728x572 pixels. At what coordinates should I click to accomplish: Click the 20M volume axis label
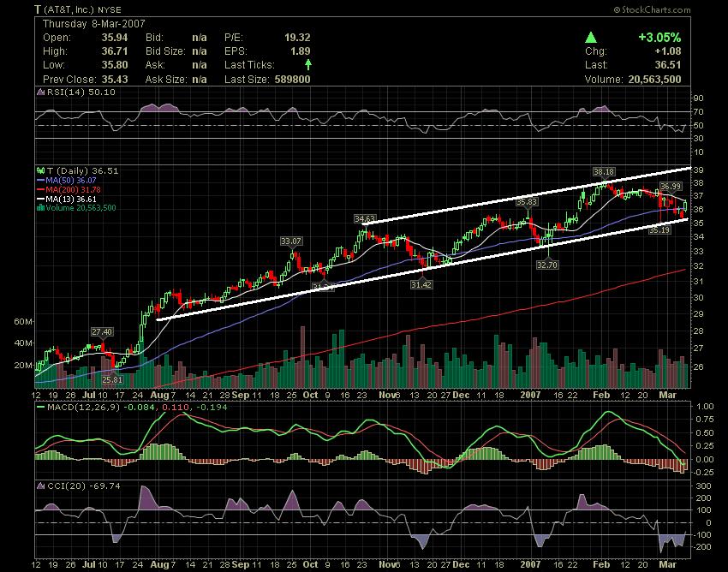pos(23,365)
